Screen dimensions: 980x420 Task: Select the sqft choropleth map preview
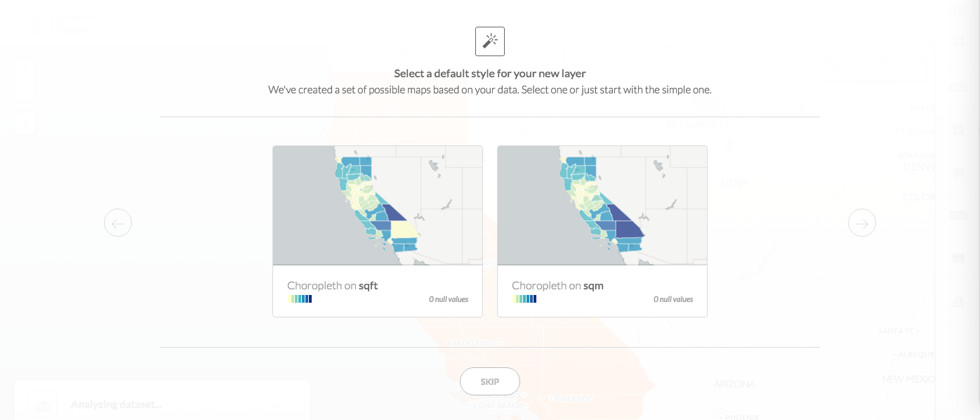coord(378,205)
